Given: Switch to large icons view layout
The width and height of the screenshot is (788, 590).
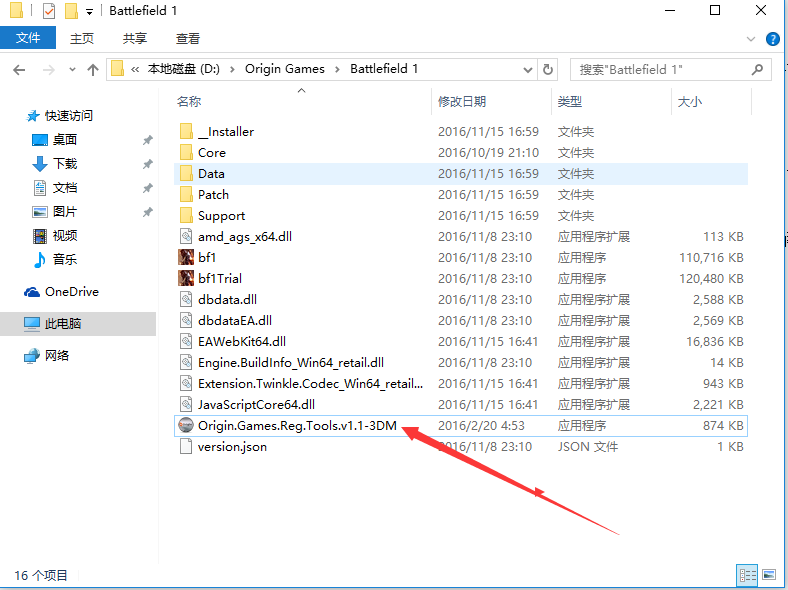Looking at the screenshot, I should click(x=768, y=575).
